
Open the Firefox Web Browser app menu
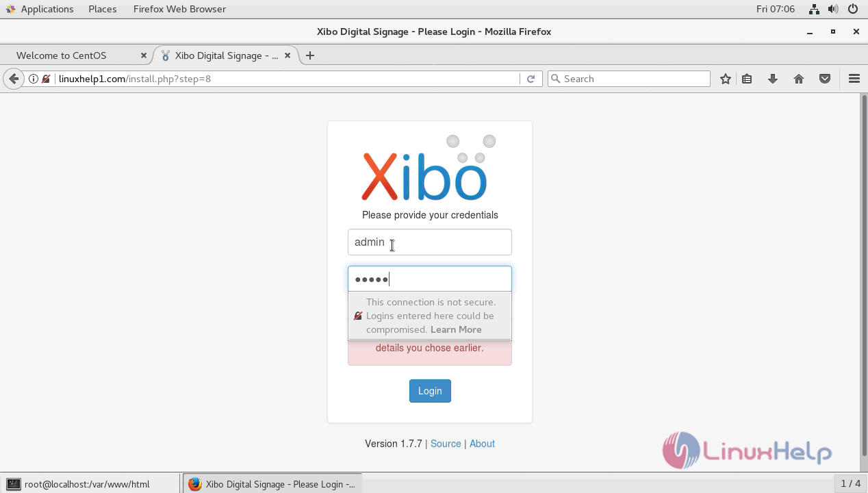coord(179,9)
